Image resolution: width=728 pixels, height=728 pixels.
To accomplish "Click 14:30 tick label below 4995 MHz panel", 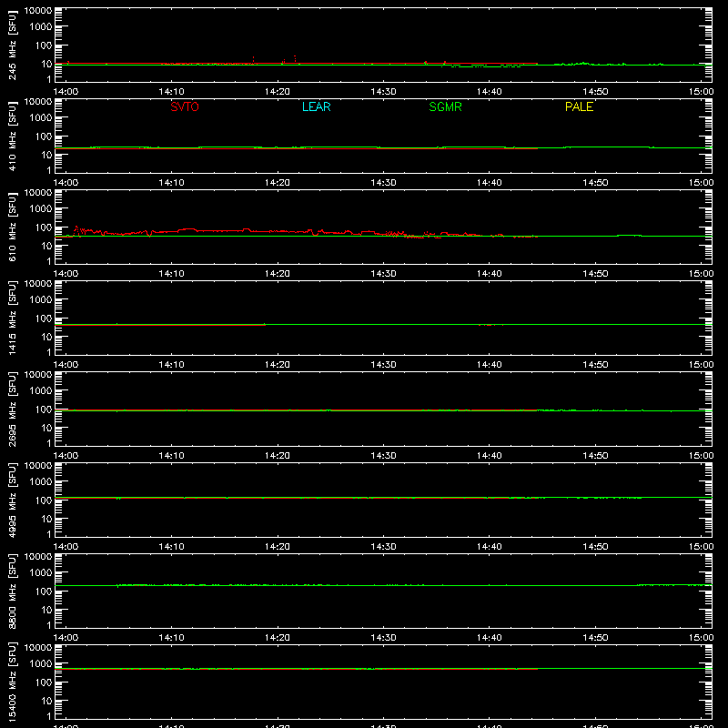I will [383, 547].
